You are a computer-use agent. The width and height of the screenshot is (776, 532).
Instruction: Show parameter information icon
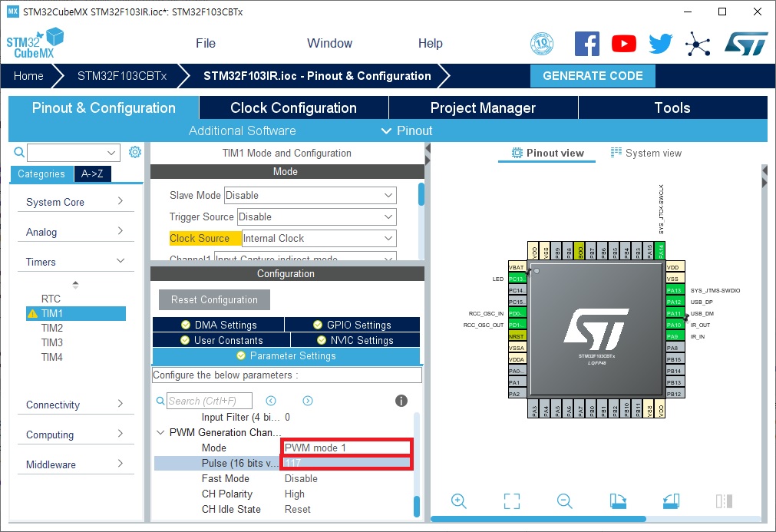click(401, 401)
